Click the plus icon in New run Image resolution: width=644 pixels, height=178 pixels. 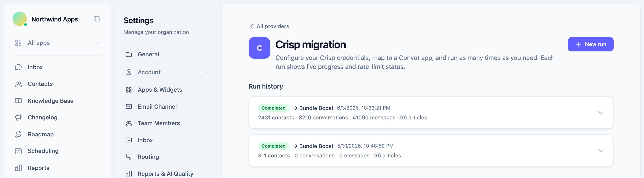coord(578,44)
